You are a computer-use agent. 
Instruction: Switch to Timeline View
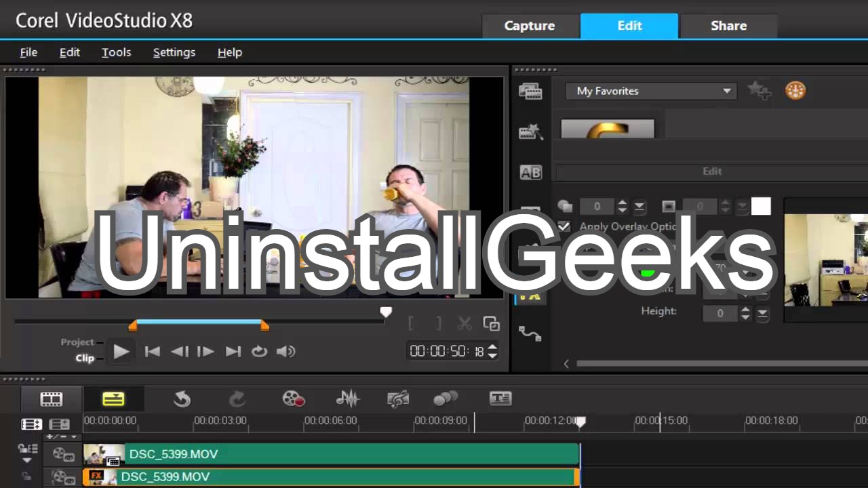(x=113, y=399)
